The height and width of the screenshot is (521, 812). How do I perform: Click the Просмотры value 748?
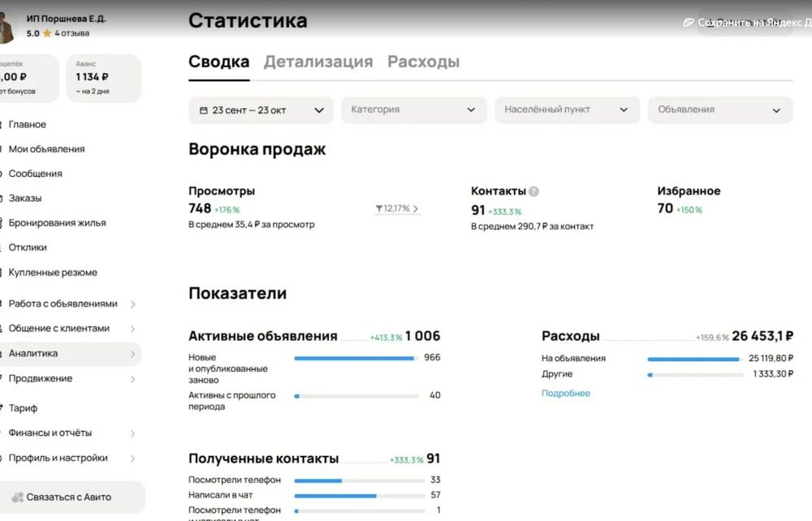(200, 209)
